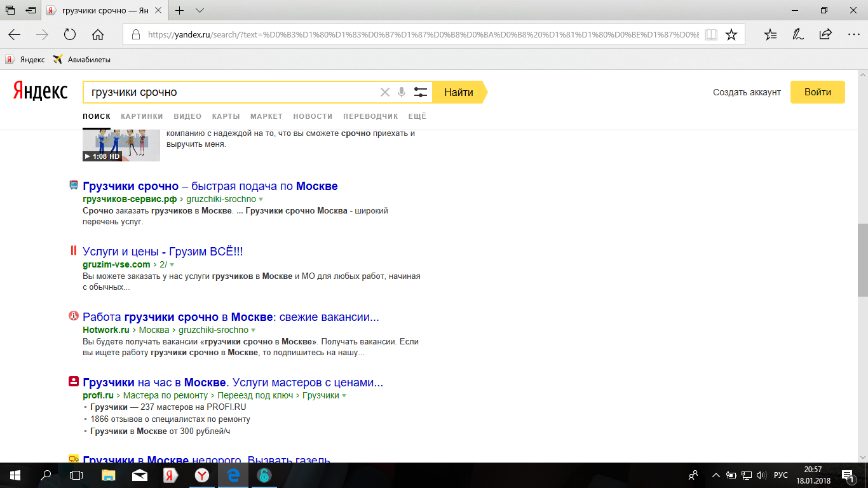Expand arrow next to gruzim-vse.com 2/
The width and height of the screenshot is (868, 488).
coord(172,265)
